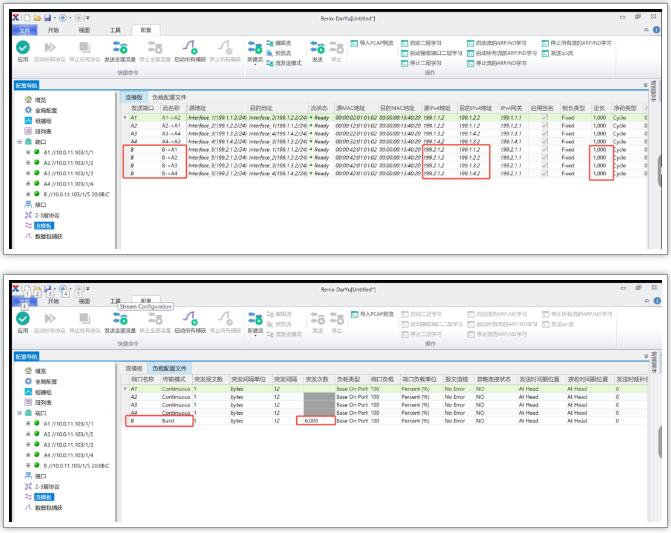This screenshot has height=533, width=671.
Task: Click 发送全部流量 icon in the top ribbon
Action: pyautogui.click(x=120, y=48)
